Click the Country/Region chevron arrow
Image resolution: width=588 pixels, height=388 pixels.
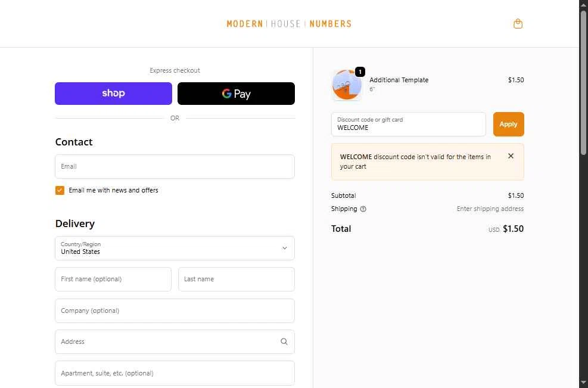[x=285, y=248]
